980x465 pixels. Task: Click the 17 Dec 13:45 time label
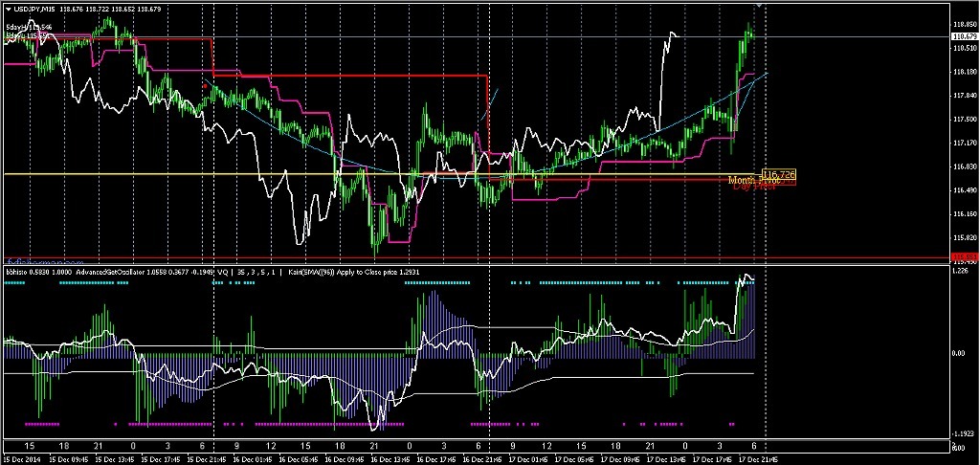pos(668,459)
